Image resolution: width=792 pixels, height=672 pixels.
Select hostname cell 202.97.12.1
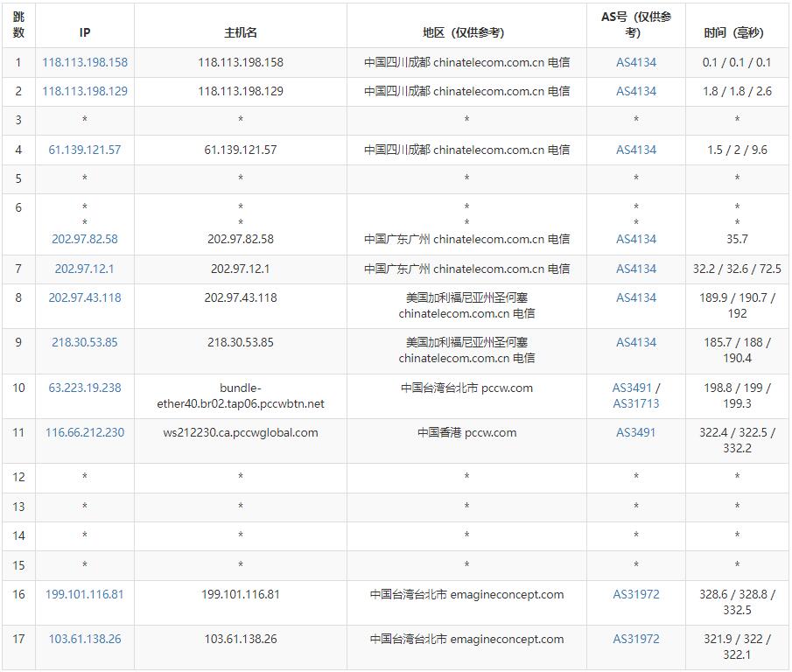pos(241,269)
